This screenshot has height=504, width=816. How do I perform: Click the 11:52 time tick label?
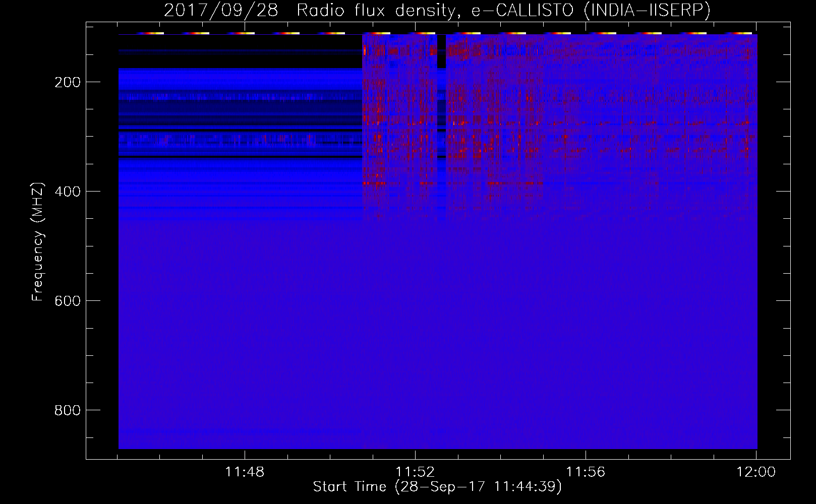(x=415, y=472)
